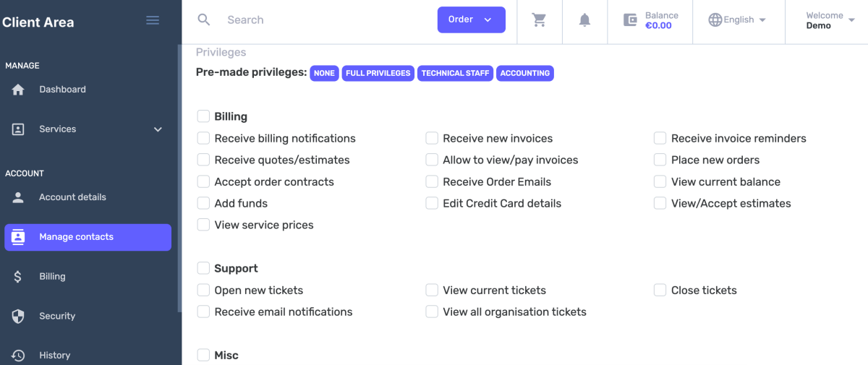
Task: Toggle the Edit Credit Card details checkbox
Action: (432, 203)
